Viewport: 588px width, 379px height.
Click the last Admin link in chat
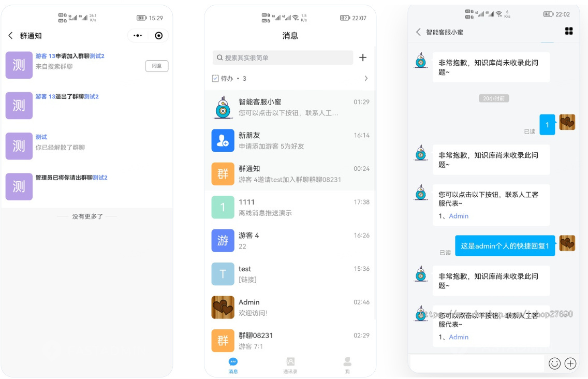459,337
